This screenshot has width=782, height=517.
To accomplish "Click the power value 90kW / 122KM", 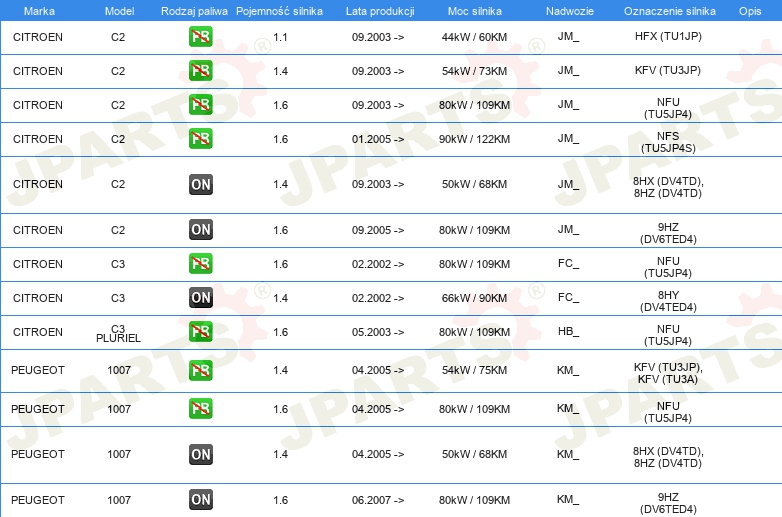I will click(474, 139).
